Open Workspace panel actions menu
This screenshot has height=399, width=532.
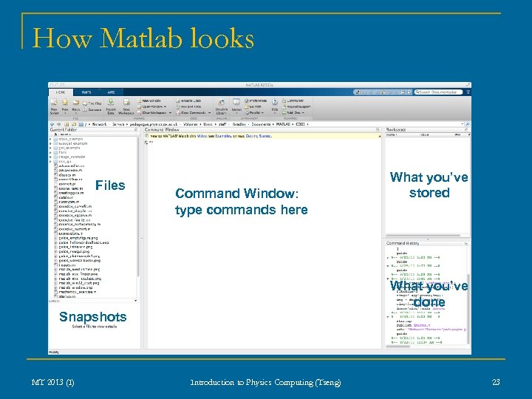tap(466, 129)
